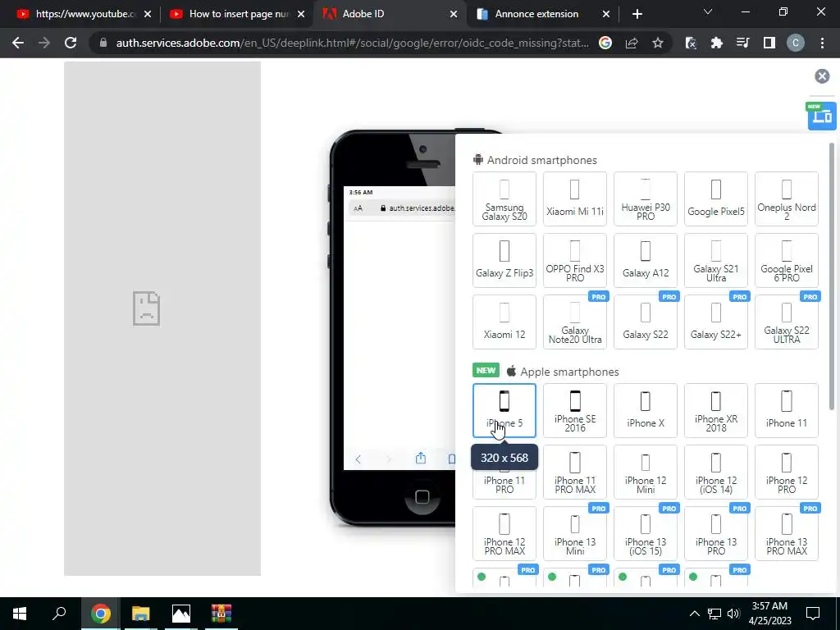Screen dimensions: 840x630
Task: Select the Xiaomi Mi 11i device
Action: pos(575,199)
